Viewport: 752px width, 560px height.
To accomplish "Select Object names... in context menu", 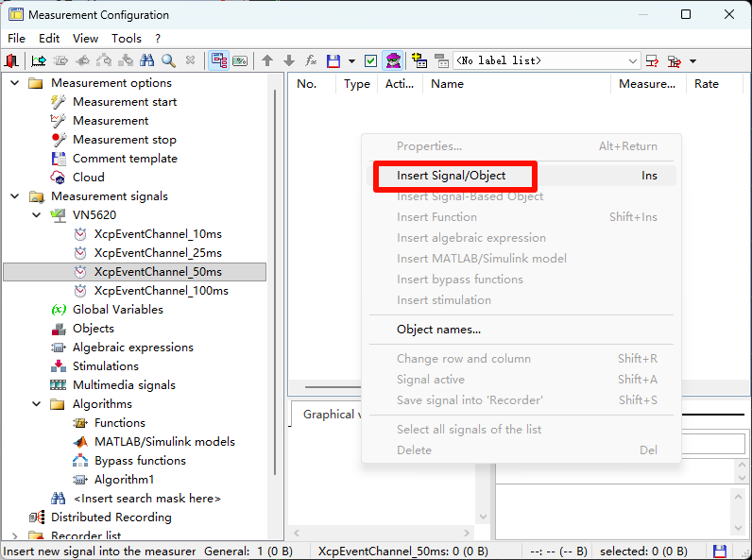I will pyautogui.click(x=438, y=330).
